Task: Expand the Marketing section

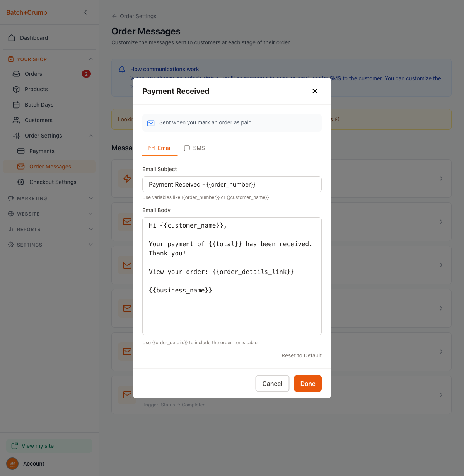Action: pos(91,198)
